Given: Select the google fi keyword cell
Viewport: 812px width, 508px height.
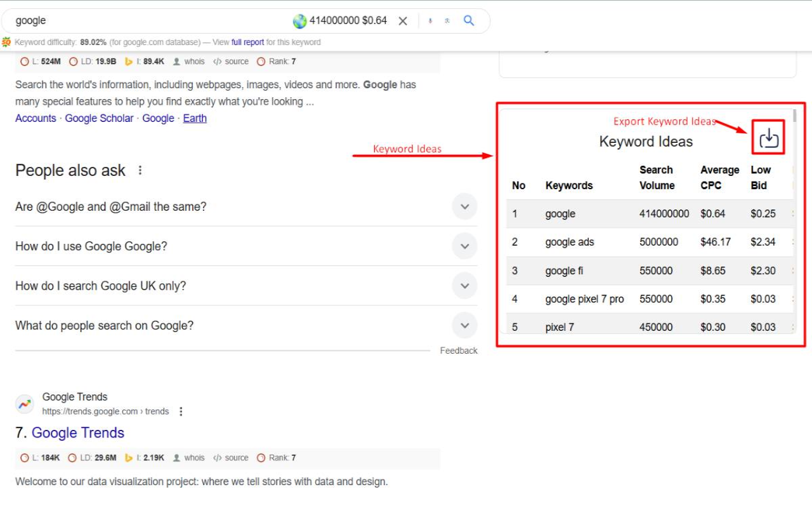Looking at the screenshot, I should (x=564, y=271).
